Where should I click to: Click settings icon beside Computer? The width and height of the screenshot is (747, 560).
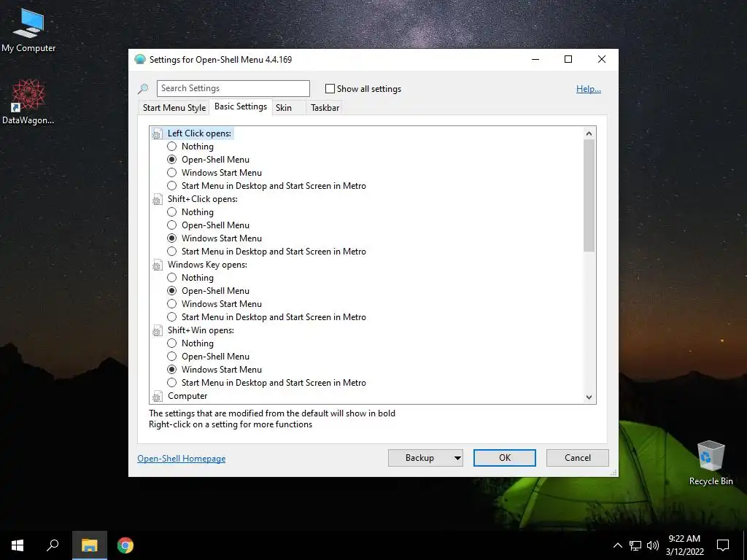tap(158, 396)
